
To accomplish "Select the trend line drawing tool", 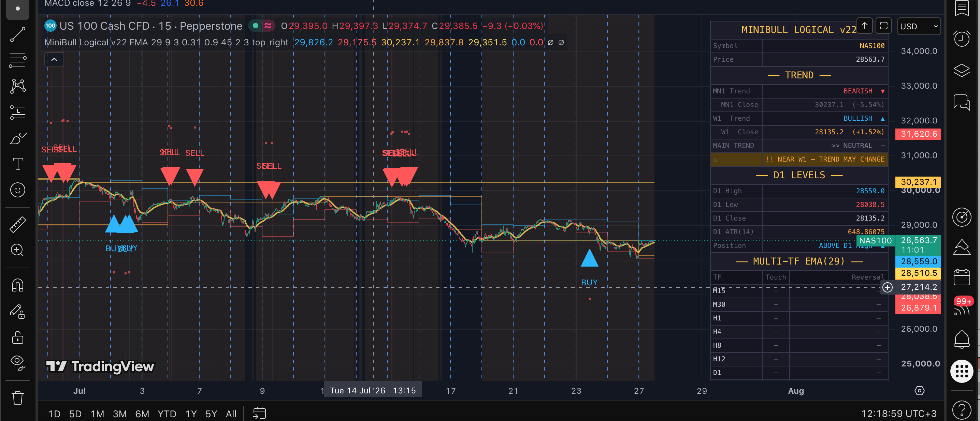I will tap(17, 34).
